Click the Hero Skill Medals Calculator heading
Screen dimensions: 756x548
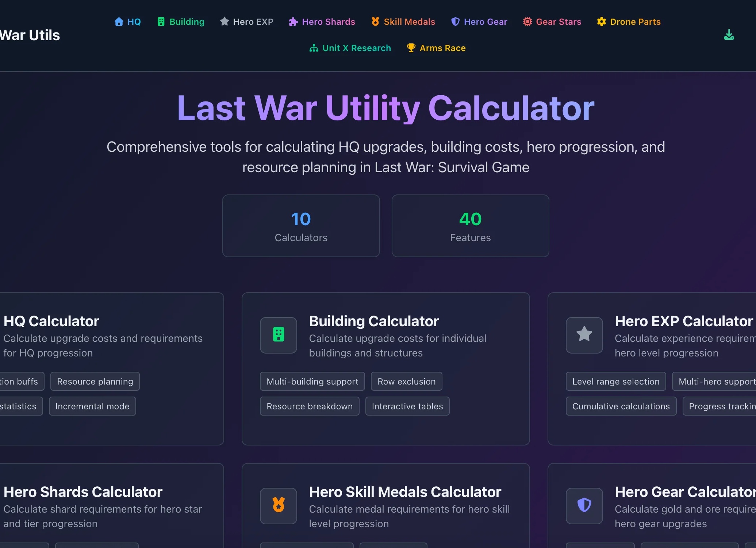[405, 492]
